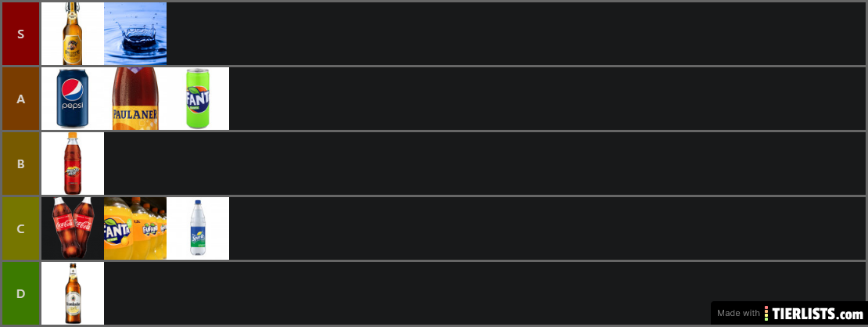Click the green Fanta can
Viewport: 868px width, 327px height.
198,99
